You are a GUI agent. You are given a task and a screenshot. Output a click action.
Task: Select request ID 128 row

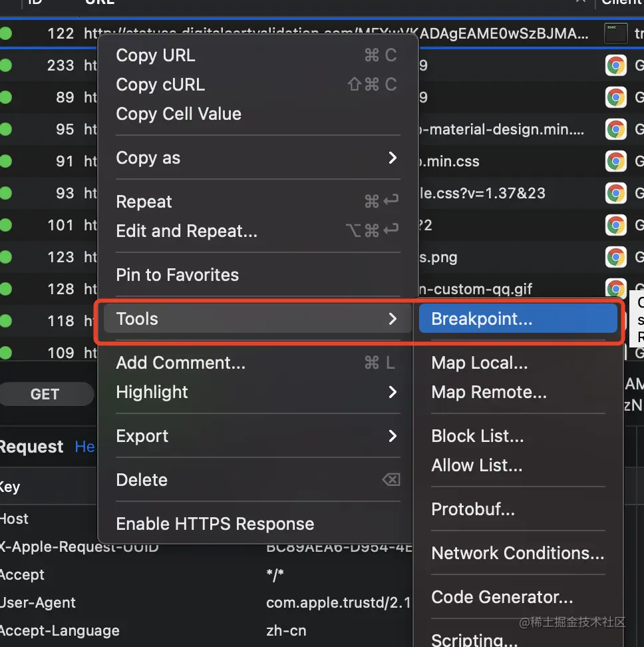pyautogui.click(x=60, y=289)
